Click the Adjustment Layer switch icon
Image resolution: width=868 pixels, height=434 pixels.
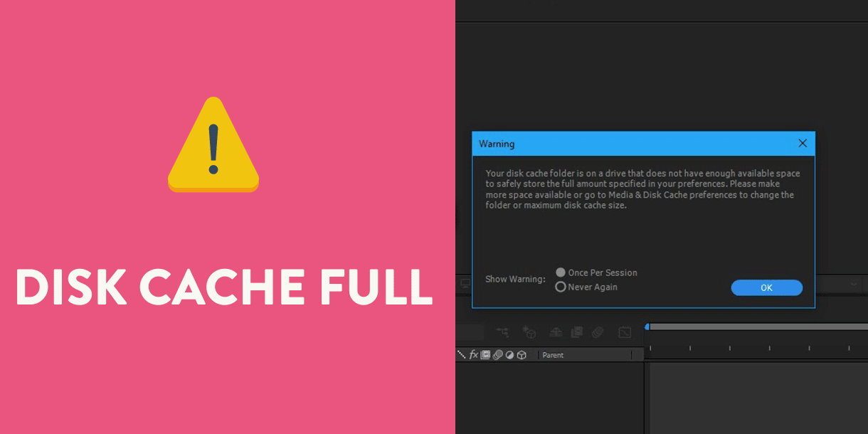pos(509,354)
